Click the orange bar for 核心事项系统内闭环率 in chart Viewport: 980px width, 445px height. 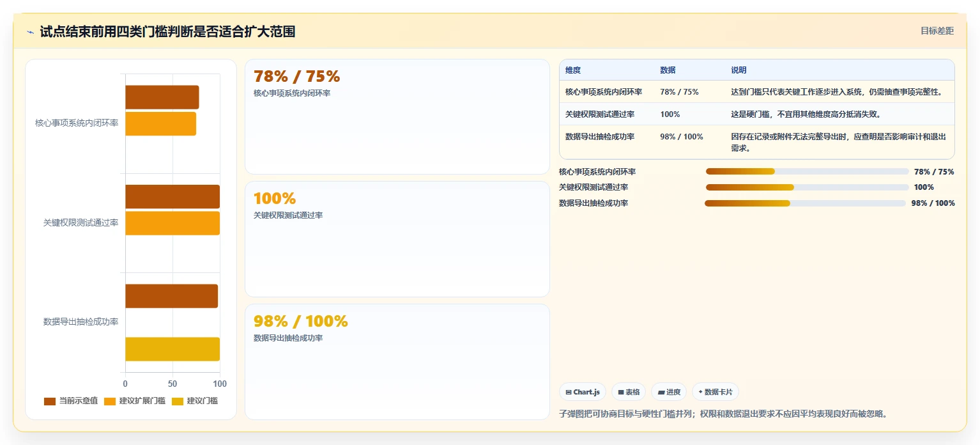[x=160, y=123]
